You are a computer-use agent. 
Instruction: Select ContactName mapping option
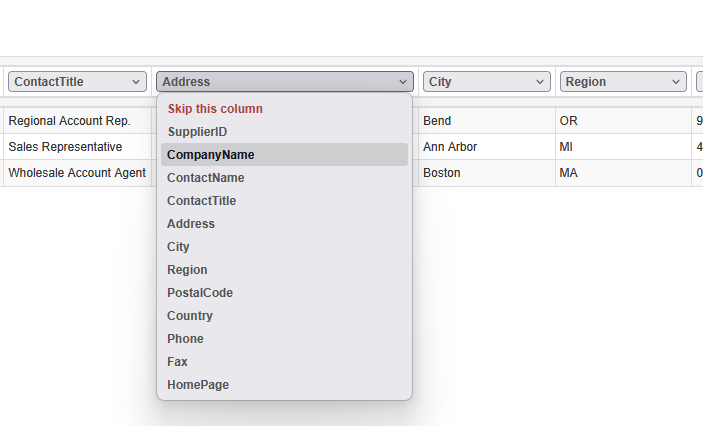205,178
